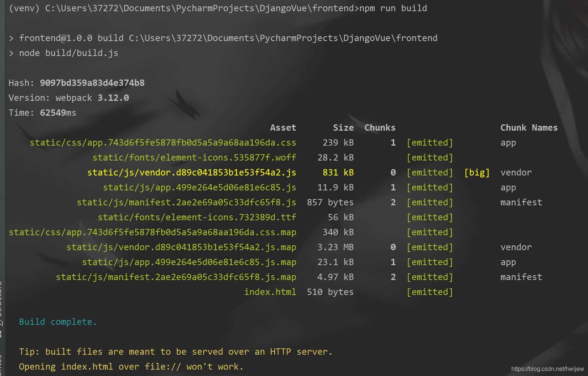This screenshot has height=376, width=588.
Task: Click the manifest .js.map asset path
Action: point(176,277)
